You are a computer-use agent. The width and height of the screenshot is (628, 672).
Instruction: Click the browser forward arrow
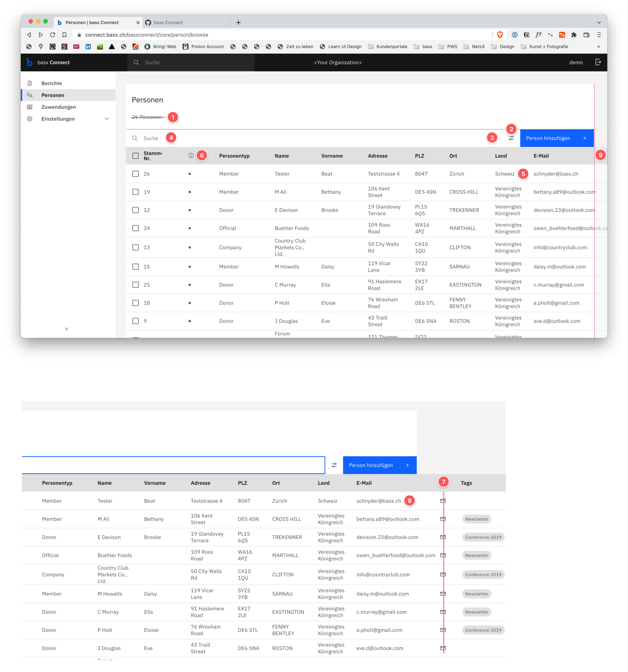[41, 35]
